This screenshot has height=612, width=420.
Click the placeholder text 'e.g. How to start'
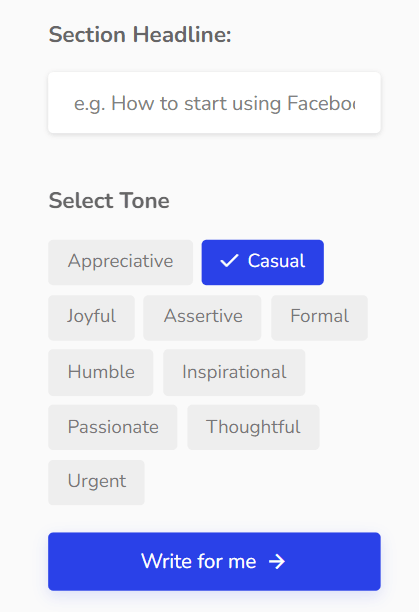point(152,104)
